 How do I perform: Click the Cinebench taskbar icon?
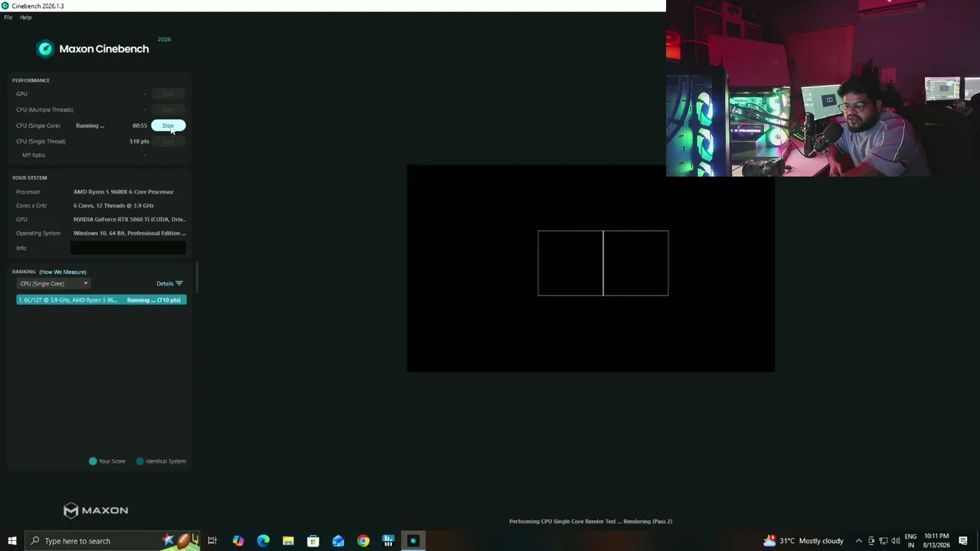click(x=413, y=541)
